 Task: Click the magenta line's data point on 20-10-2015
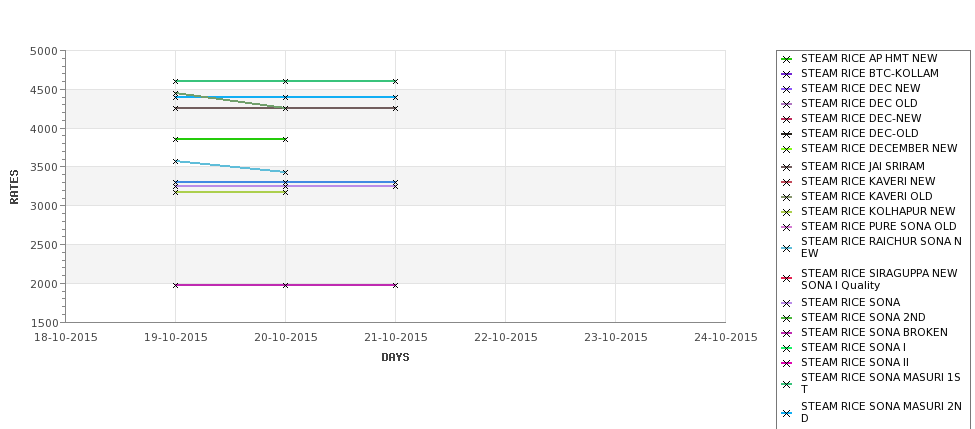285,285
